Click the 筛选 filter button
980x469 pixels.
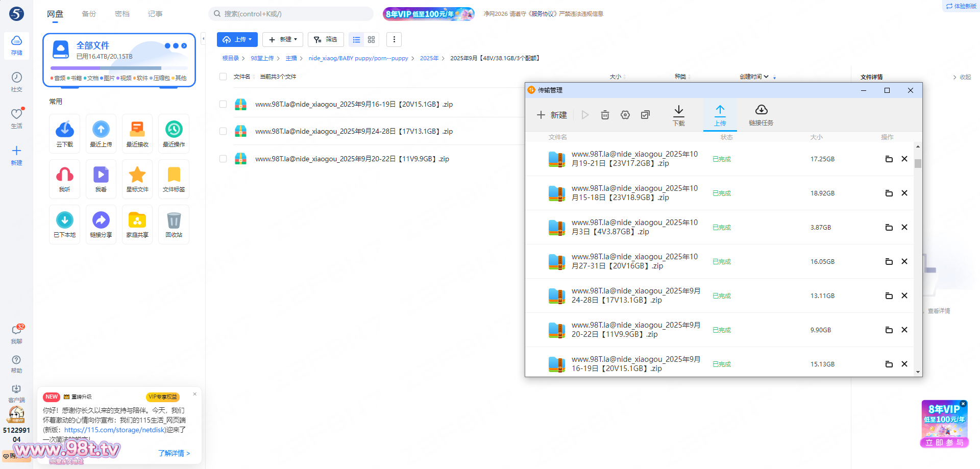(326, 40)
